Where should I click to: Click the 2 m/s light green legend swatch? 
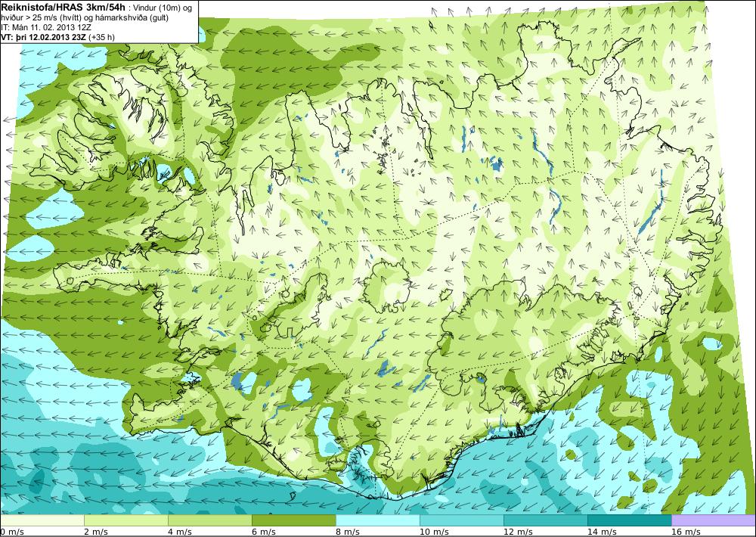(x=125, y=520)
